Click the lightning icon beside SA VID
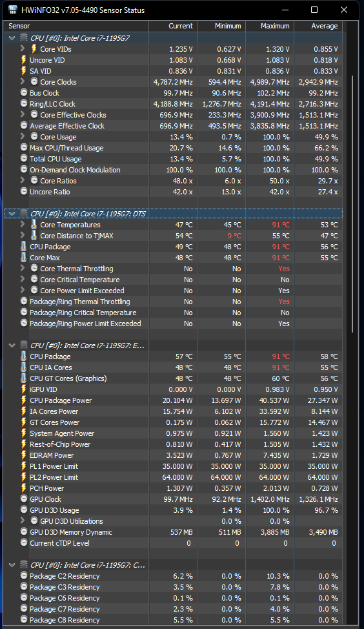 coord(24,71)
